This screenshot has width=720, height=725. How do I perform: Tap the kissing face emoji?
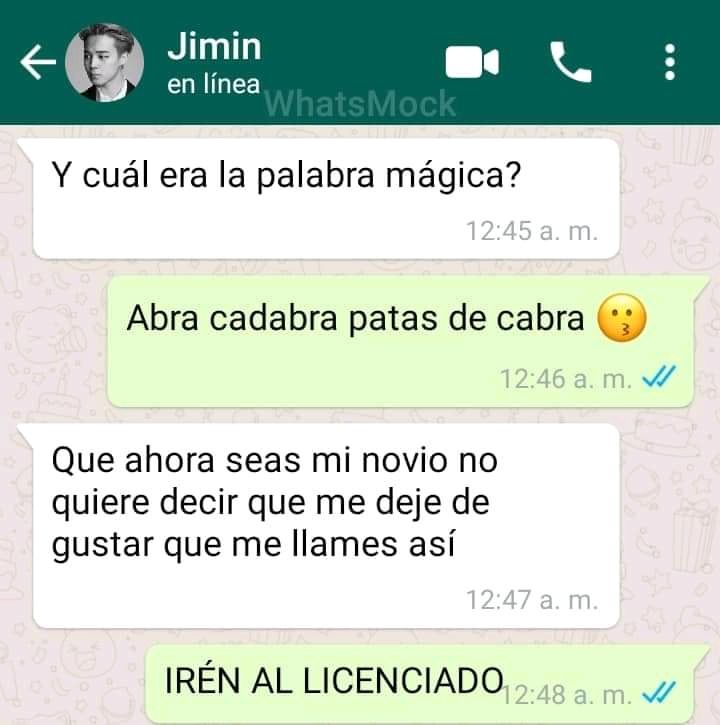tap(622, 318)
